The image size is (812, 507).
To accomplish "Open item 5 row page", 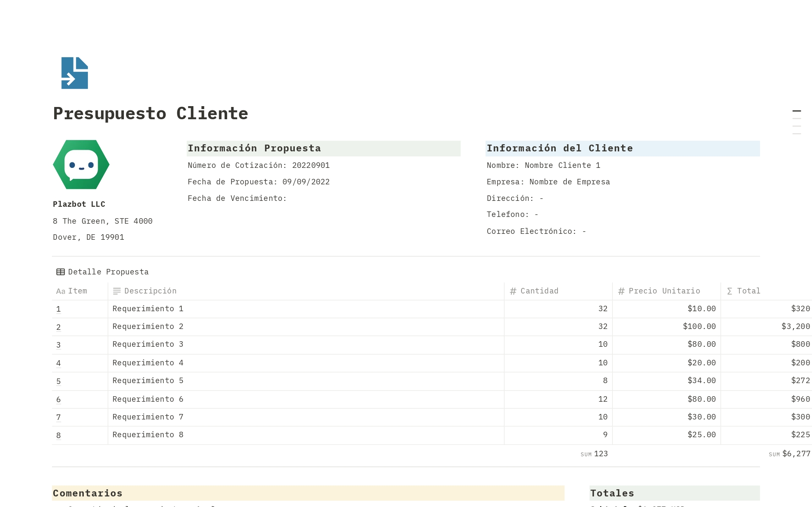I will point(58,381).
